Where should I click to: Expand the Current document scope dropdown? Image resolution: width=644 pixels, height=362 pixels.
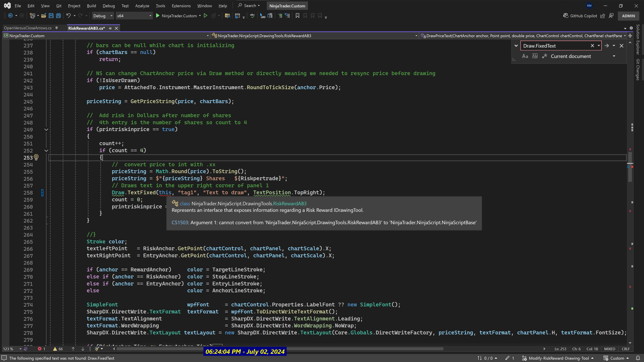click(x=614, y=56)
